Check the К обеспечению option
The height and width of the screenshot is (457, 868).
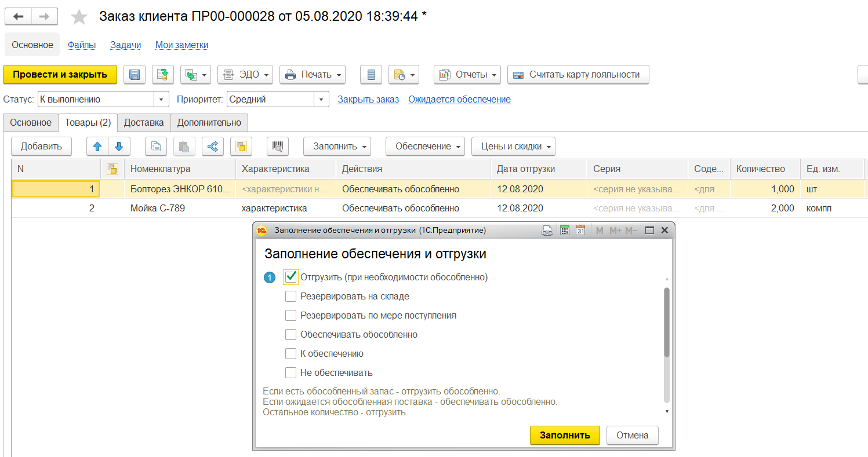290,354
